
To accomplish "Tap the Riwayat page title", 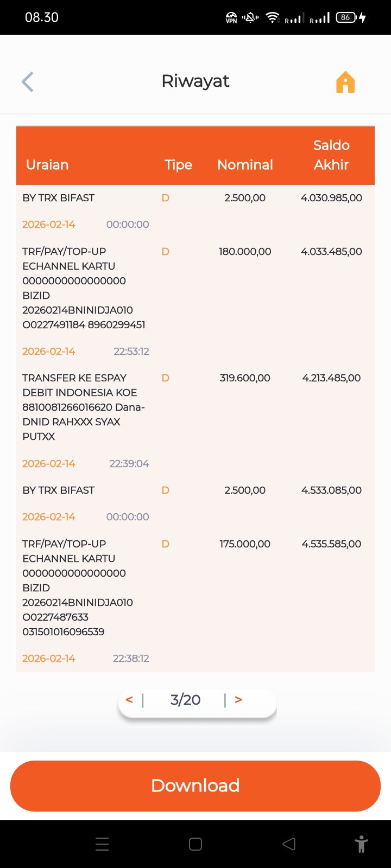I will pyautogui.click(x=195, y=81).
